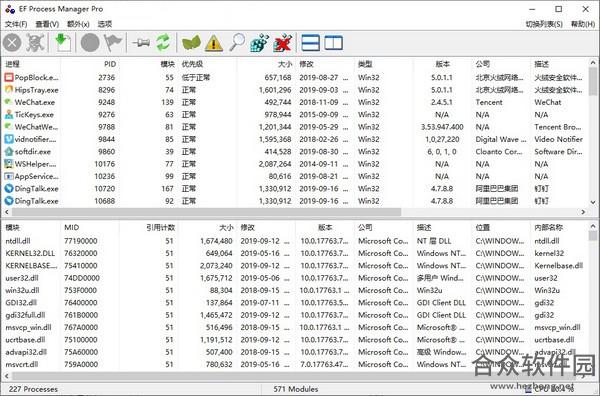Click the WeChat.exe process icon
600x396 pixels.
pos(9,102)
